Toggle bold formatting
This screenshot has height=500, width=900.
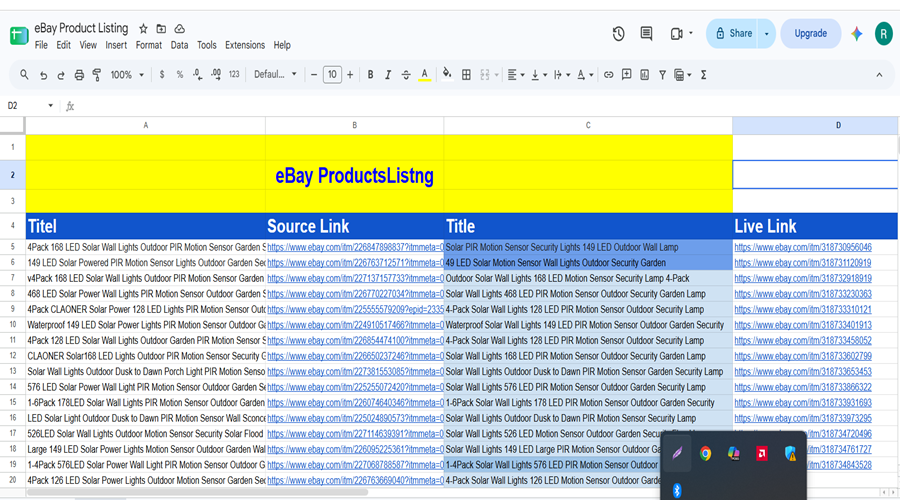pos(370,75)
